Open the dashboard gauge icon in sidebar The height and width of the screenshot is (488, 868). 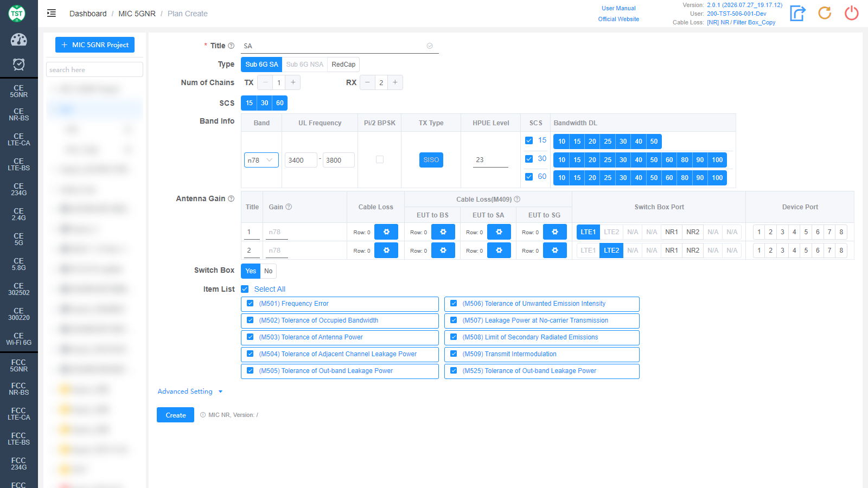point(18,40)
